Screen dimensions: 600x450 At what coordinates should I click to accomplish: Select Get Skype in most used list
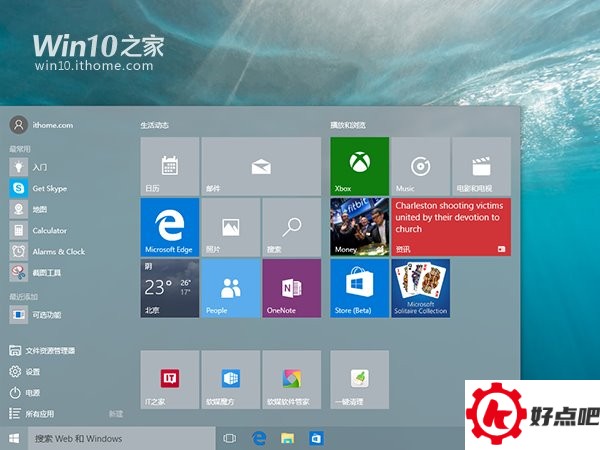[48, 188]
